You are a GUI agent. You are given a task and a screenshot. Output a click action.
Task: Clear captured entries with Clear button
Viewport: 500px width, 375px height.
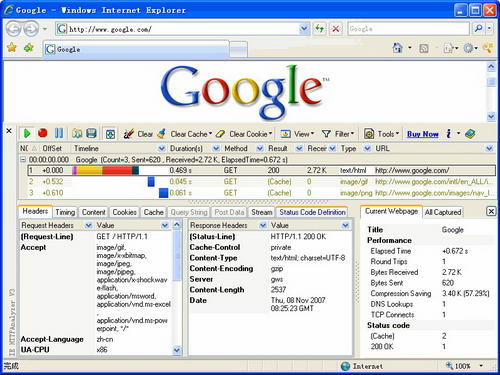[x=138, y=134]
